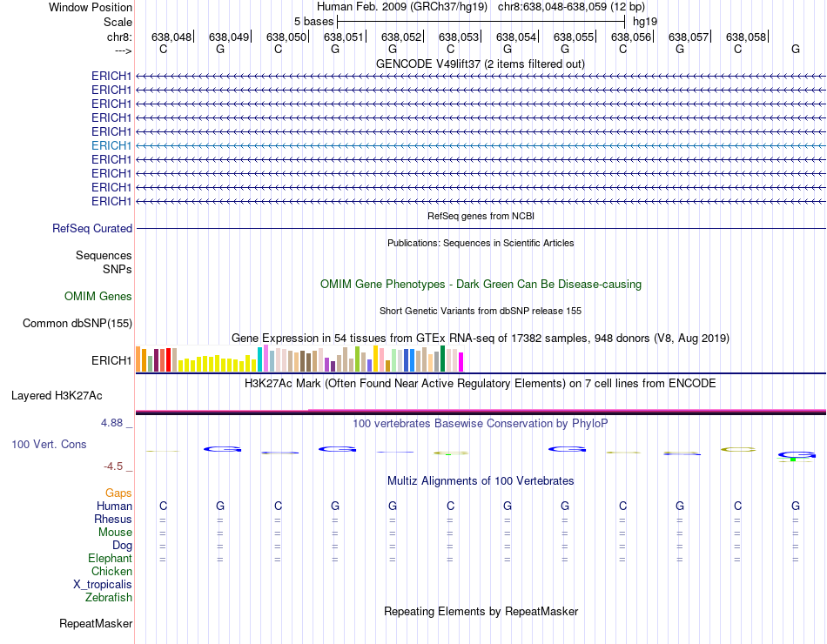The width and height of the screenshot is (827, 644).
Task: Click the dark green bar in GTEx expression chart
Action: (442, 359)
